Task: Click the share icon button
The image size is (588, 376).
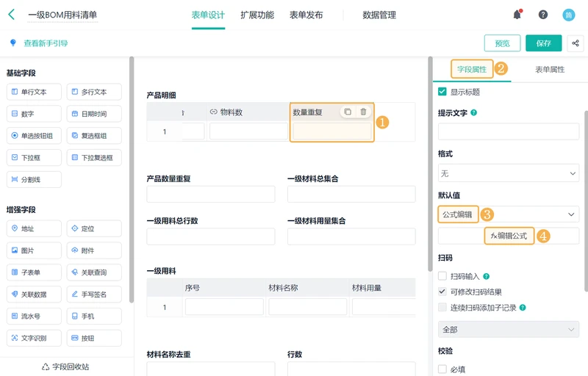Action: click(x=576, y=43)
